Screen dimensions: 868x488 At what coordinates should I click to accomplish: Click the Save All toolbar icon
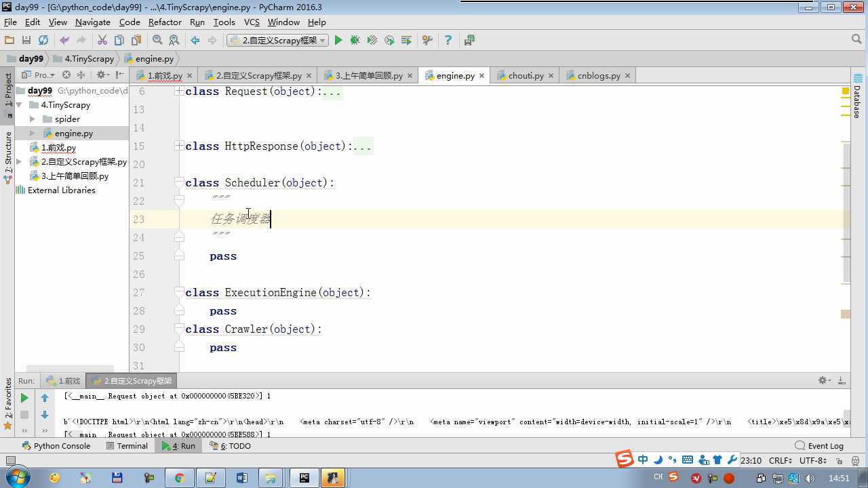(x=26, y=41)
